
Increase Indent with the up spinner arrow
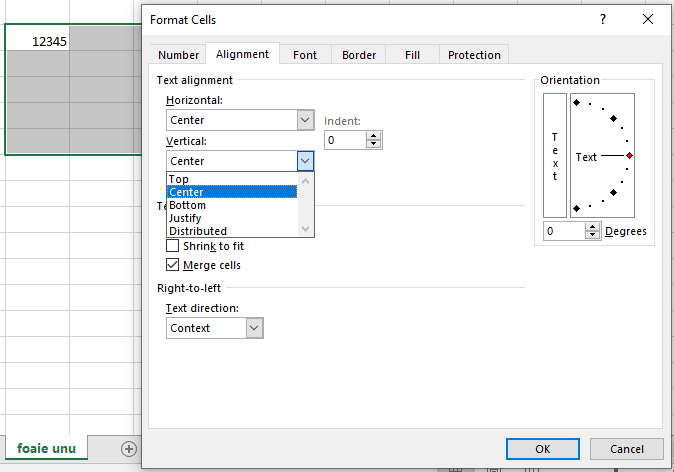coord(374,136)
